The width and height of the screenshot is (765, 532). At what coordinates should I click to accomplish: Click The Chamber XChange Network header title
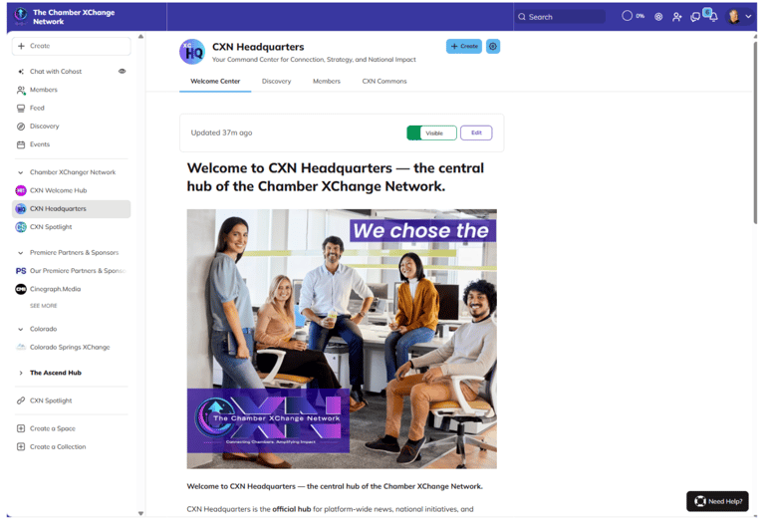tap(74, 17)
